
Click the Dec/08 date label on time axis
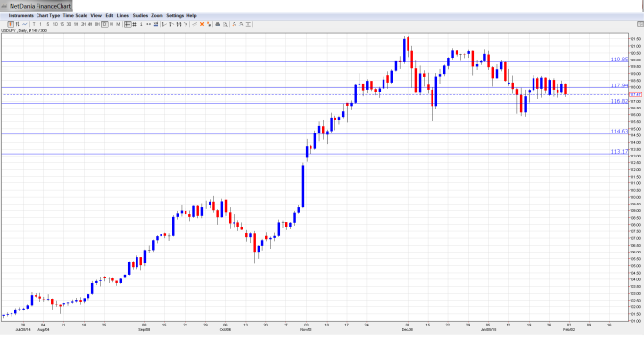pos(408,330)
